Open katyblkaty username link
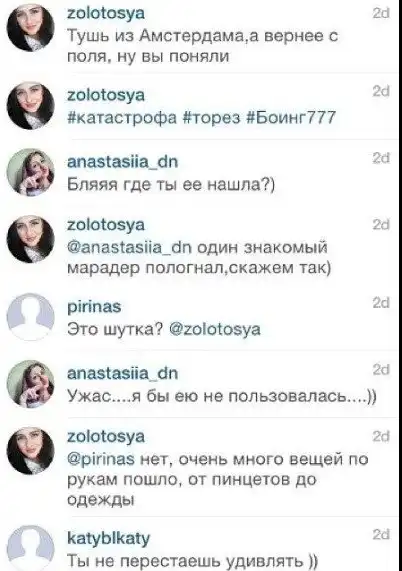Viewport: 402px width, 571px height. (109, 538)
